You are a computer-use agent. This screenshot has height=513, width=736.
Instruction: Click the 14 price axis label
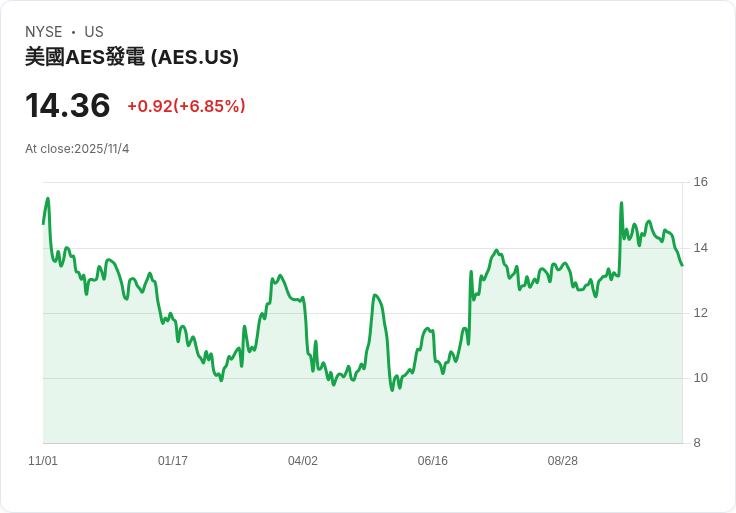click(x=700, y=248)
